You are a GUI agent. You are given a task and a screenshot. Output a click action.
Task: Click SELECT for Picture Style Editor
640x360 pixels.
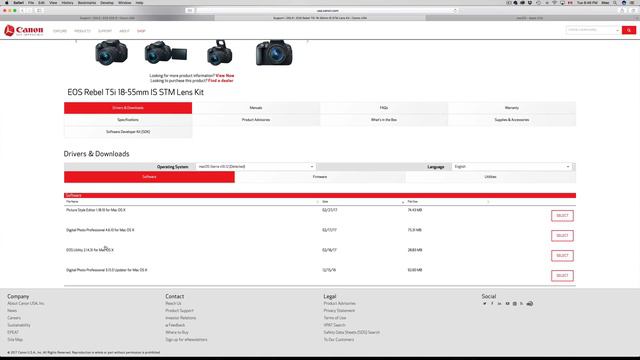point(562,216)
